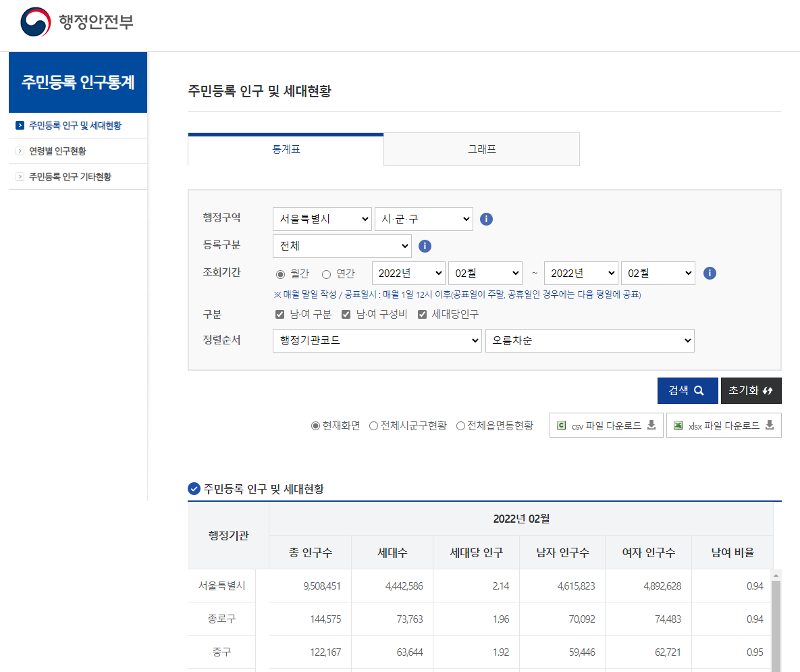The width and height of the screenshot is (800, 672).
Task: Click the arrow icon before 주민등록 인구 기타현황
Action: pos(20,176)
